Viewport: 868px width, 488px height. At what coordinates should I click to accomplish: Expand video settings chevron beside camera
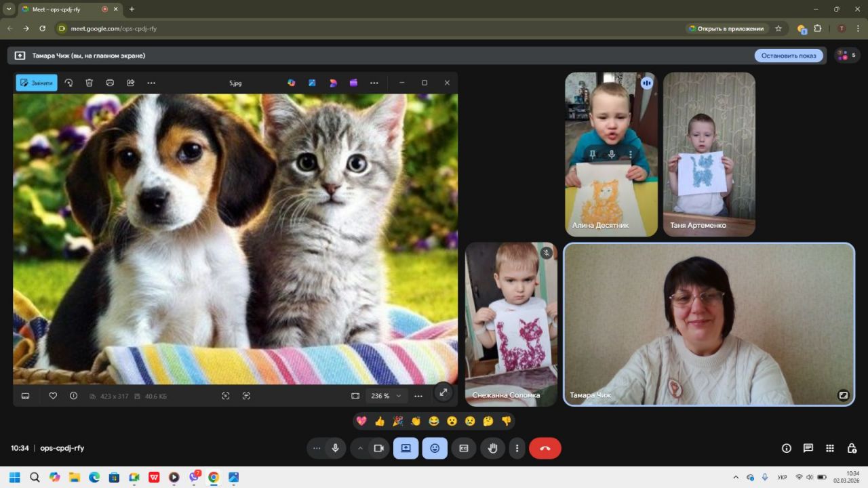[x=360, y=448]
